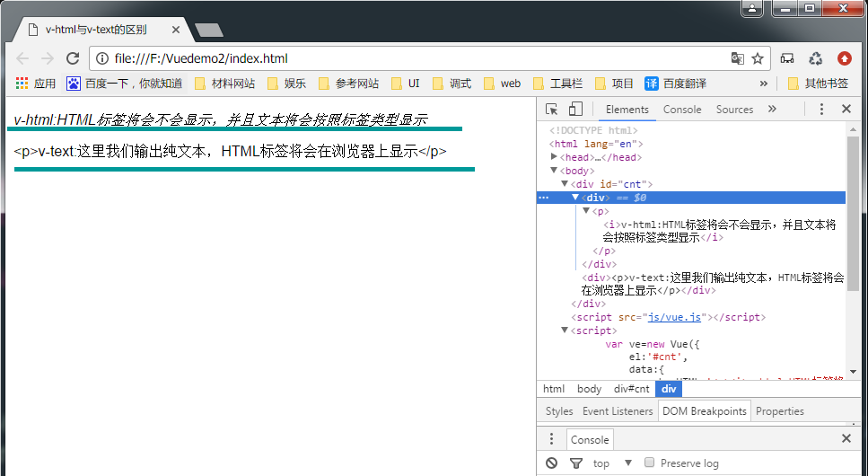Screen dimensions: 868x476
Task: Activate DevTools inspect element picker
Action: click(x=551, y=110)
